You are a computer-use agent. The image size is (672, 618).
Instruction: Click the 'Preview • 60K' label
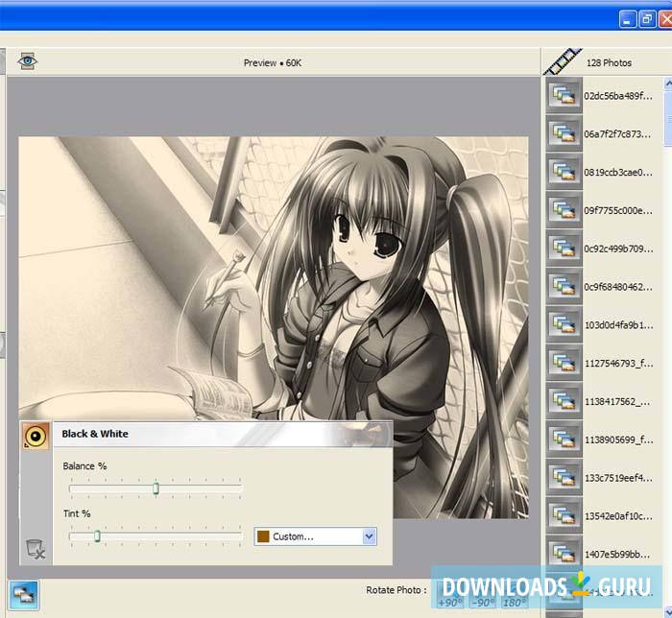273,63
